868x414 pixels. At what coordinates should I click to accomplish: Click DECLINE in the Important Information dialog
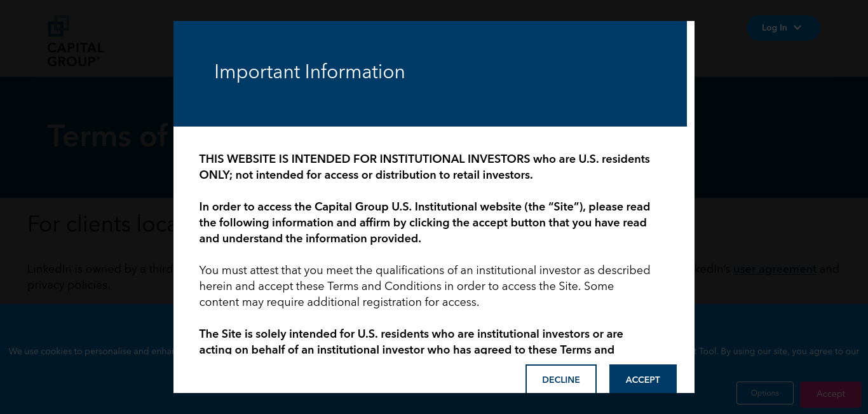[x=560, y=380]
